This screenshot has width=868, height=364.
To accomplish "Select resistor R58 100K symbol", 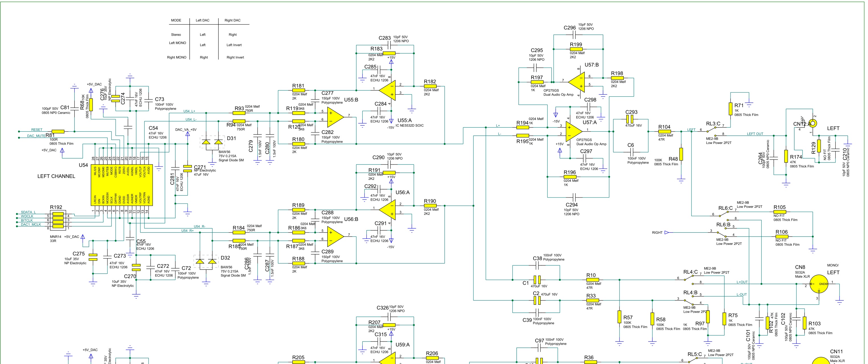I will pyautogui.click(x=652, y=319).
